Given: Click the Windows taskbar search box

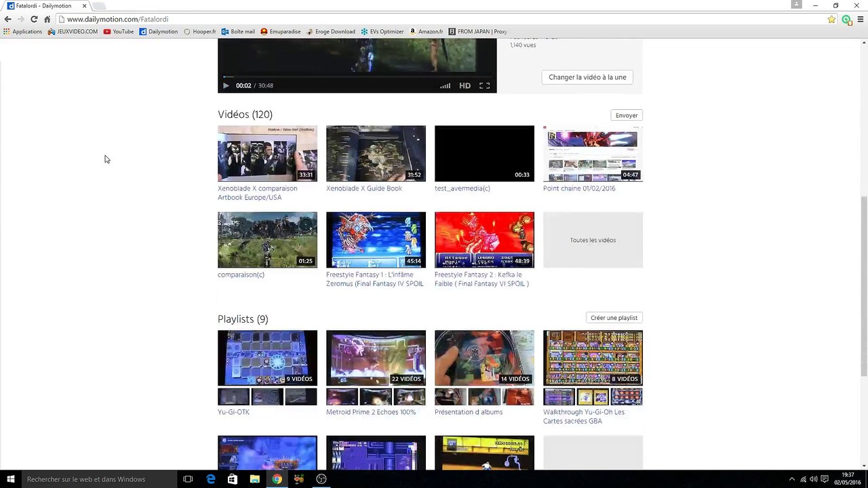Looking at the screenshot, I should pyautogui.click(x=100, y=479).
